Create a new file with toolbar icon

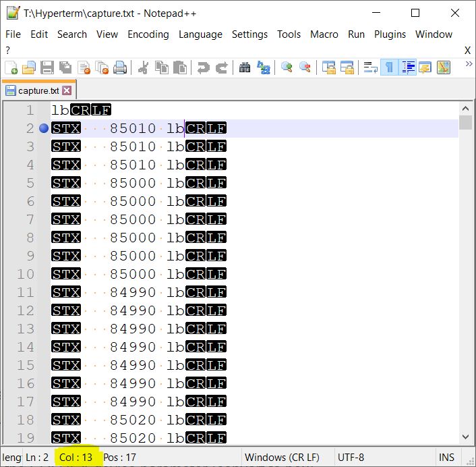(x=11, y=67)
